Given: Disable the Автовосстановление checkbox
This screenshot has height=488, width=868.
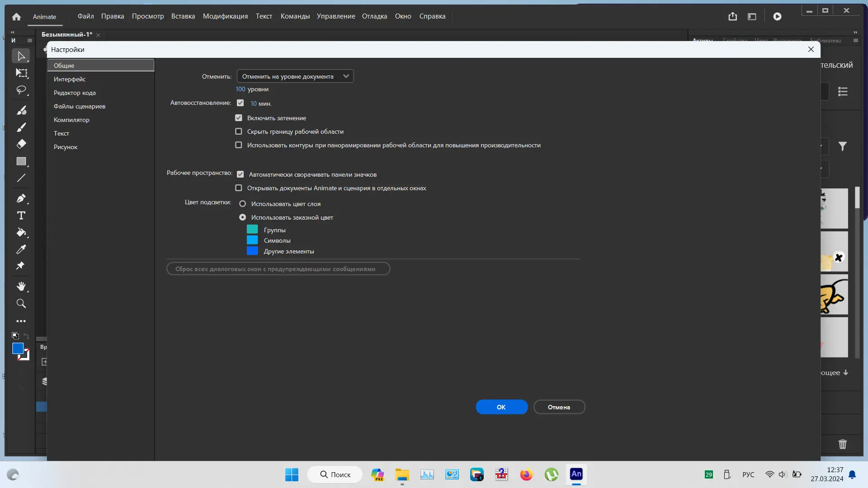Looking at the screenshot, I should coord(240,103).
